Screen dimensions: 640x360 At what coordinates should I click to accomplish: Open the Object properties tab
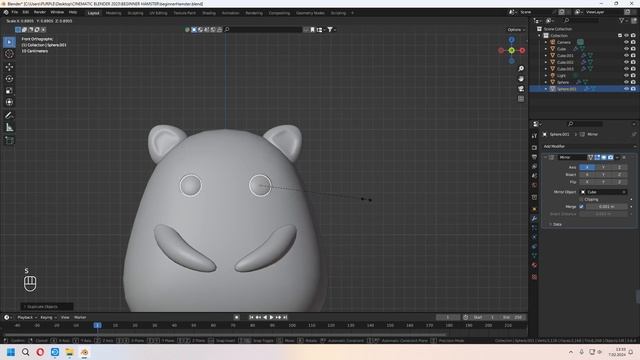coord(534,209)
